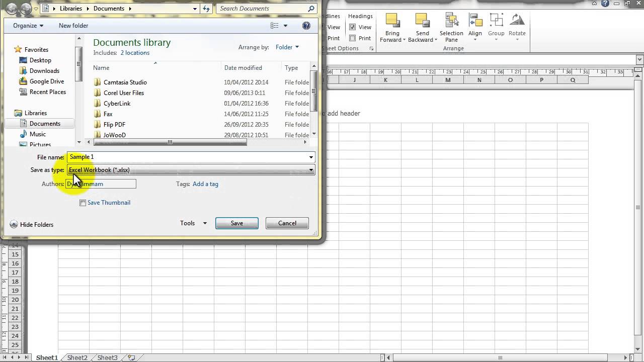Click Libraries in the address breadcrumb
The height and width of the screenshot is (362, 644).
71,9
